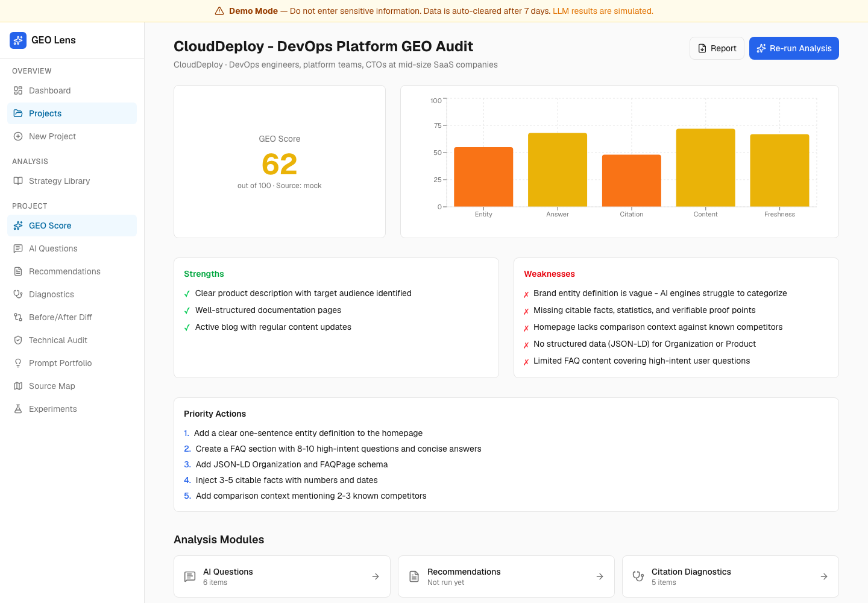Click the Technical Audit shield icon

[18, 340]
